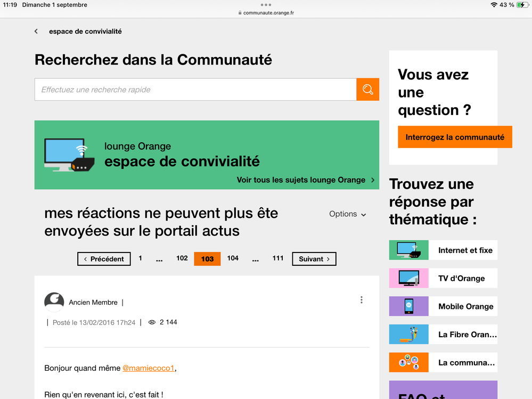Viewport: 532px width, 399px height.
Task: Click the lounge Orange banner label
Action: [x=137, y=146]
